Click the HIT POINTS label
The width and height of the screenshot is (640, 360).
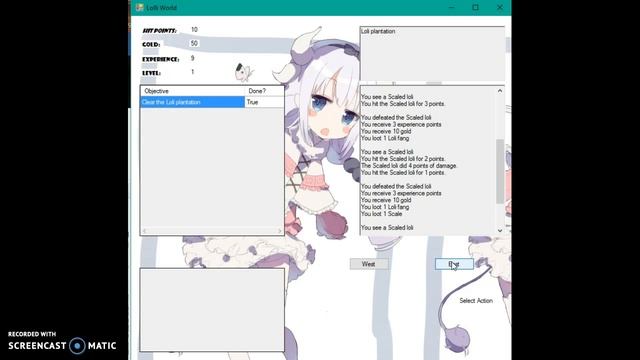[x=160, y=31]
